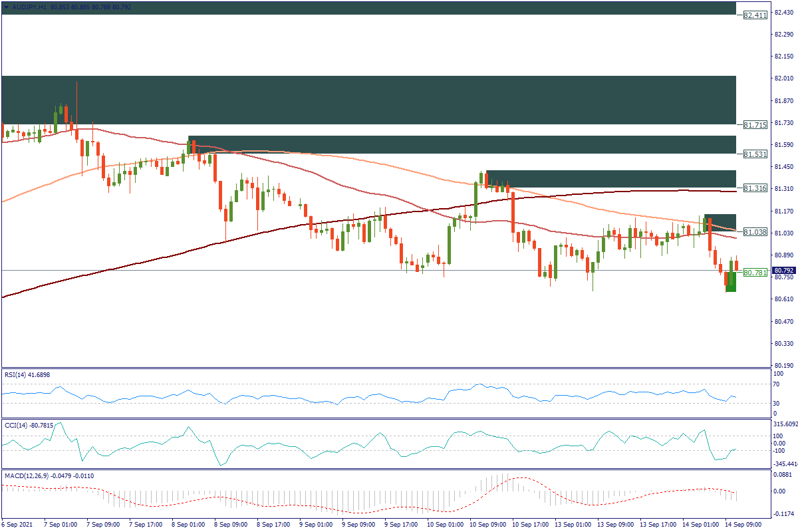Click the 81.715 price level label
The image size is (798, 532).
coord(755,124)
